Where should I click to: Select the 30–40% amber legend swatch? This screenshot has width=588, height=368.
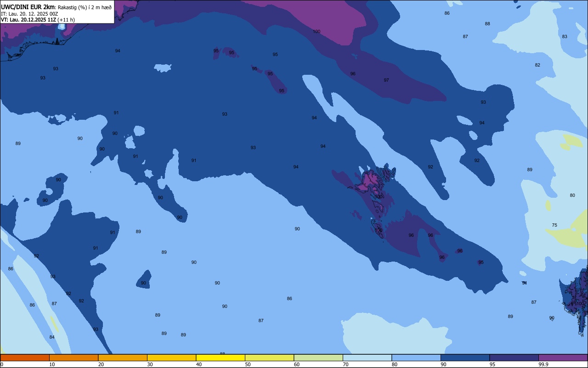[171, 357]
